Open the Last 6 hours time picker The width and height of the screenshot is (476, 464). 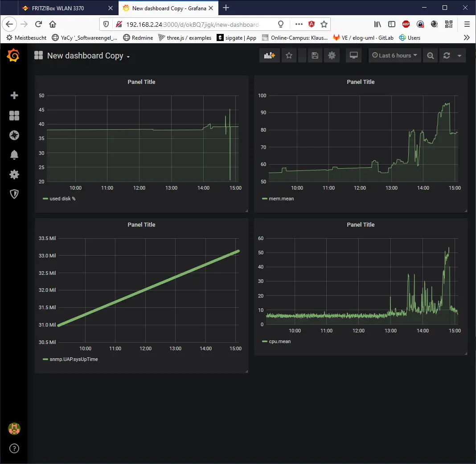pyautogui.click(x=394, y=55)
